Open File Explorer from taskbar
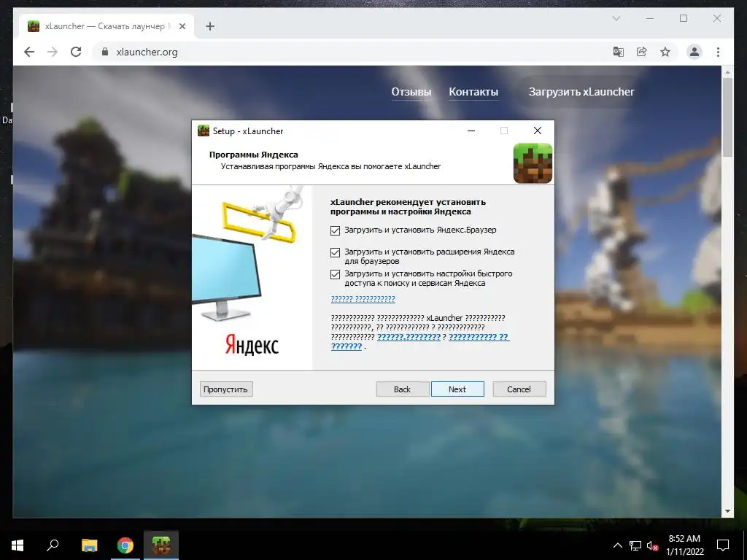The width and height of the screenshot is (747, 560). (89, 545)
